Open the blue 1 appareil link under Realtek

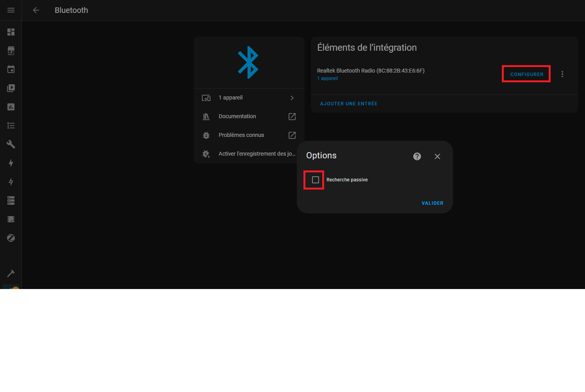point(327,78)
